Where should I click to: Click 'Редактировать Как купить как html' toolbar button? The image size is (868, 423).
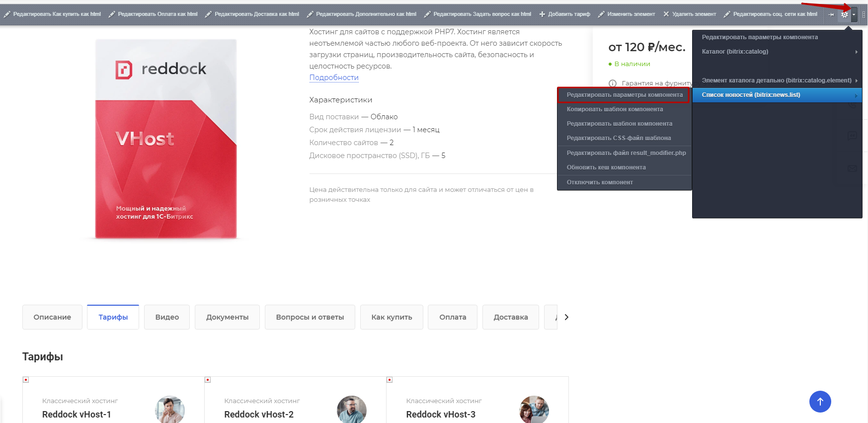click(x=52, y=14)
